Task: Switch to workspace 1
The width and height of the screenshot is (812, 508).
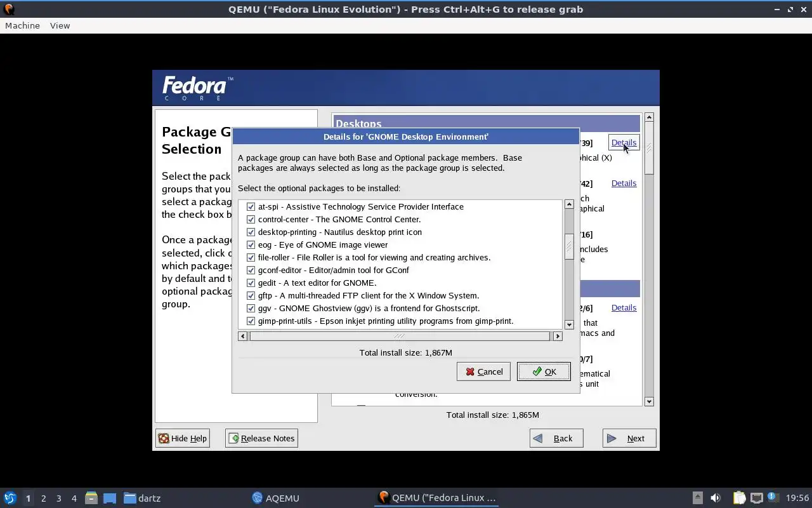Action: coord(28,498)
